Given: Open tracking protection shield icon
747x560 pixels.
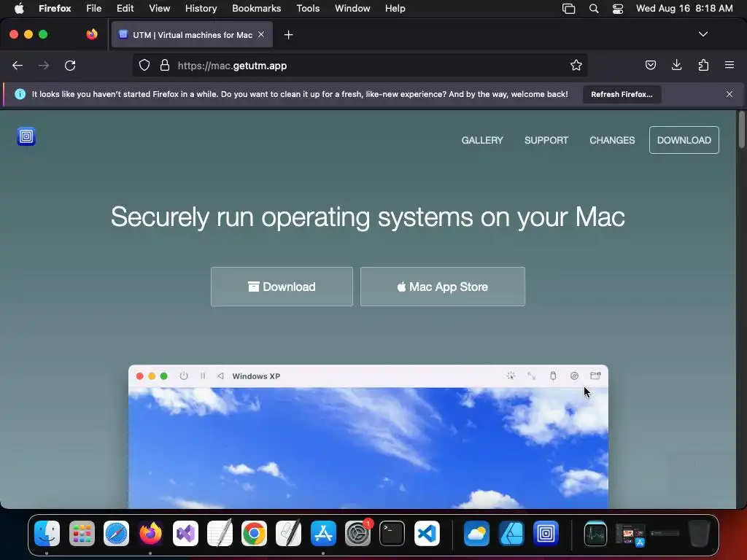Looking at the screenshot, I should tap(144, 66).
